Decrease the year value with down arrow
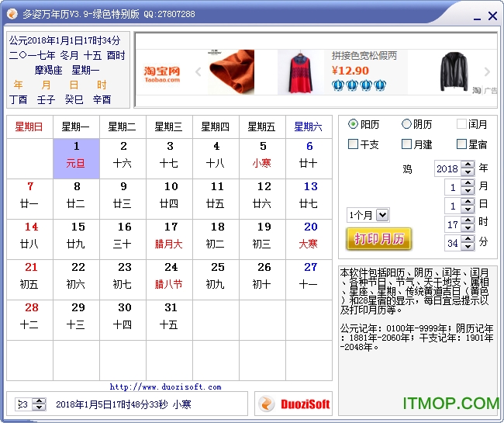The height and width of the screenshot is (423, 504). click(x=468, y=172)
